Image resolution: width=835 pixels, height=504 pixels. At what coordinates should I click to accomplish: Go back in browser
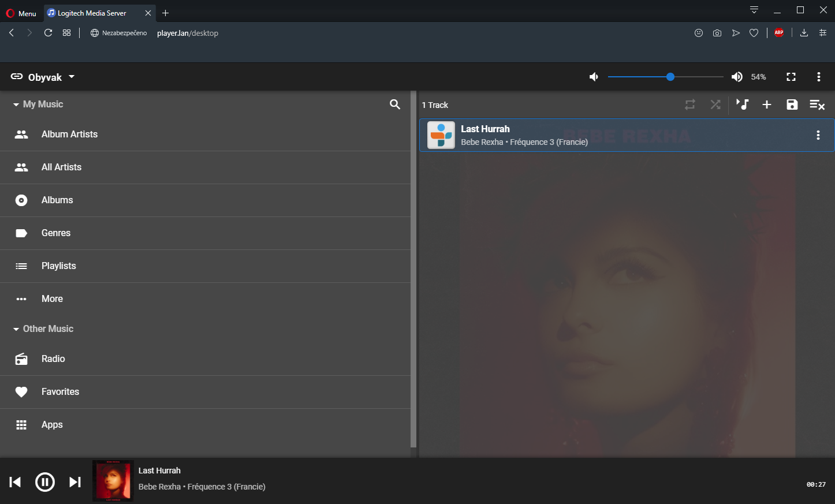point(12,33)
